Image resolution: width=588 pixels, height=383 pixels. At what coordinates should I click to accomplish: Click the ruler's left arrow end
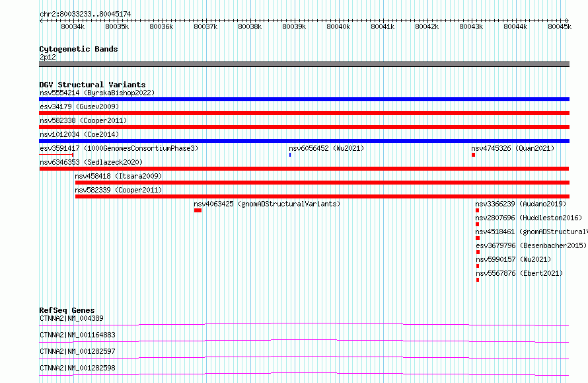41,21
